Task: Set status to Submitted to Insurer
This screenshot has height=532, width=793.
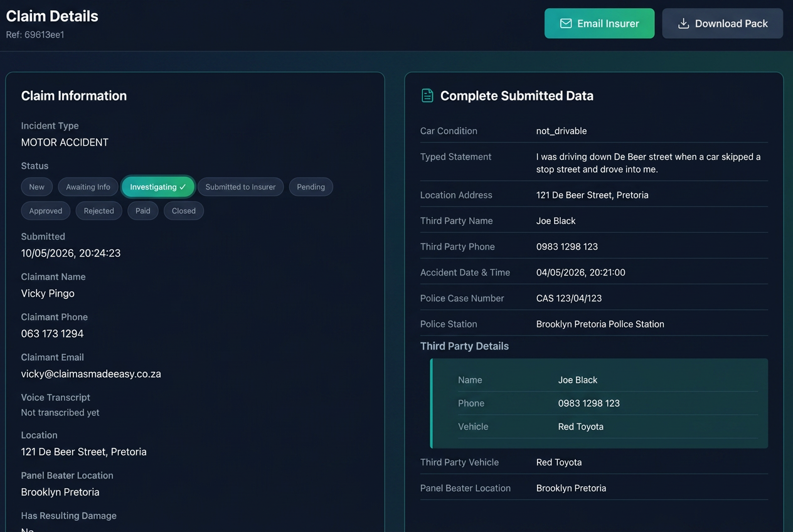Action: tap(240, 187)
